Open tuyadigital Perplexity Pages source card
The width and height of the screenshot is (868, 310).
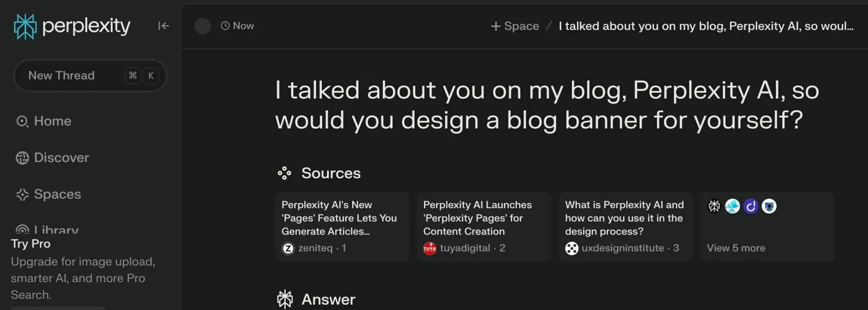pos(484,226)
